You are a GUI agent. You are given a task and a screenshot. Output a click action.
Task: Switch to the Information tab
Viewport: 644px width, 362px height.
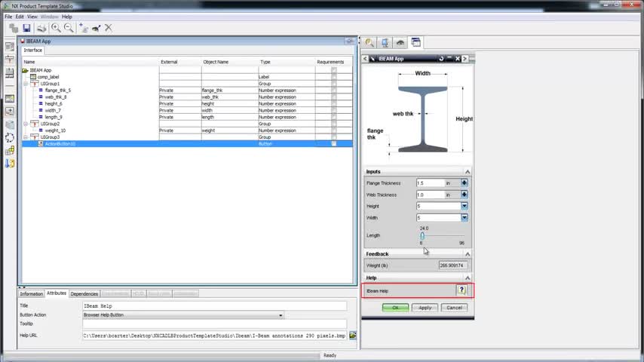pos(31,294)
